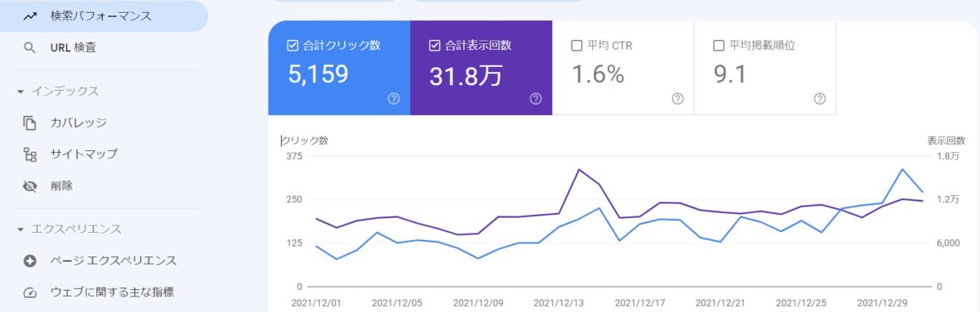Enable the 平均掲載順位 checkbox
Viewport: 980px width, 312px height.
pos(719,46)
